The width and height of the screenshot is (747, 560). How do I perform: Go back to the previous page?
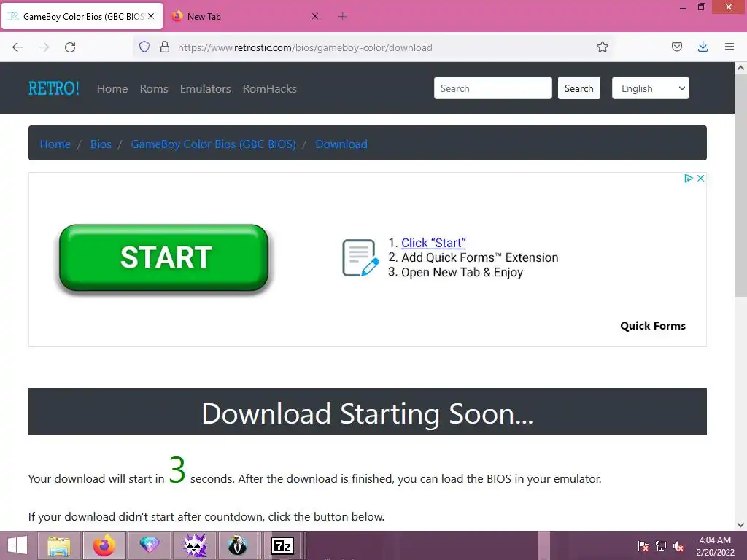point(18,47)
